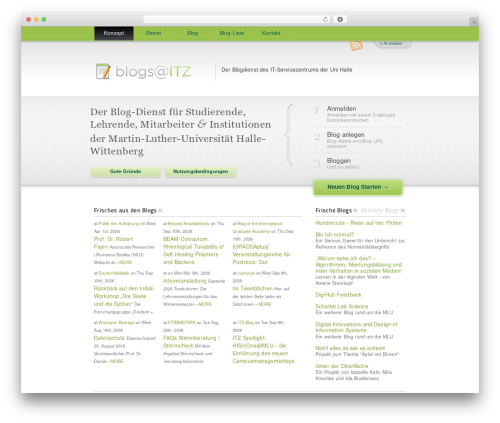Screen dimensions: 500x423
Task: Click the Gute Gründe button
Action: [125, 171]
